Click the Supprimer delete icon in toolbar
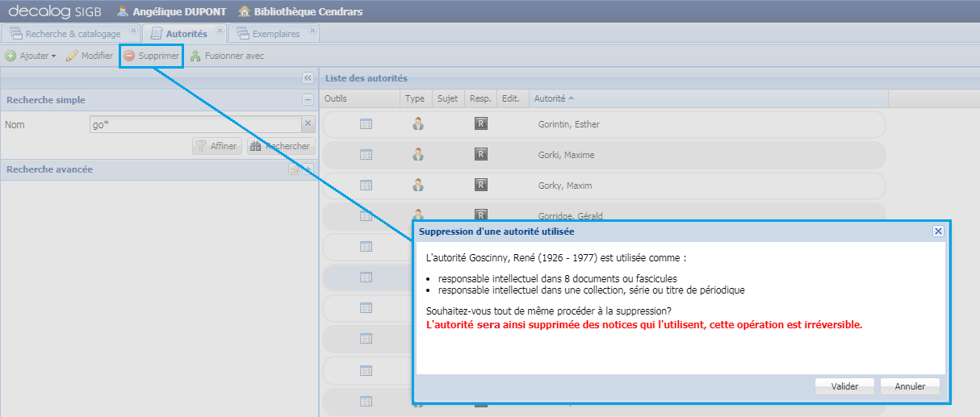This screenshot has height=417, width=980. (x=129, y=56)
